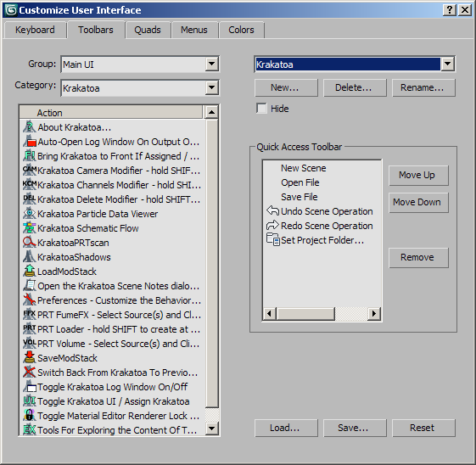Click the Action column header
The width and height of the screenshot is (476, 465).
111,113
